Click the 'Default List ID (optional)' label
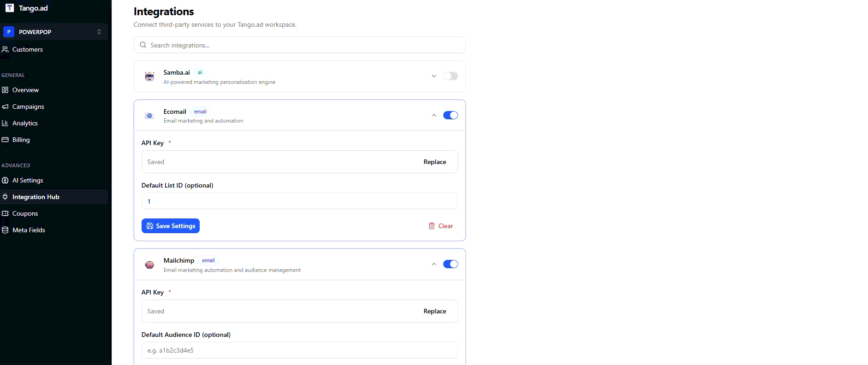This screenshot has width=868, height=365. 178,185
